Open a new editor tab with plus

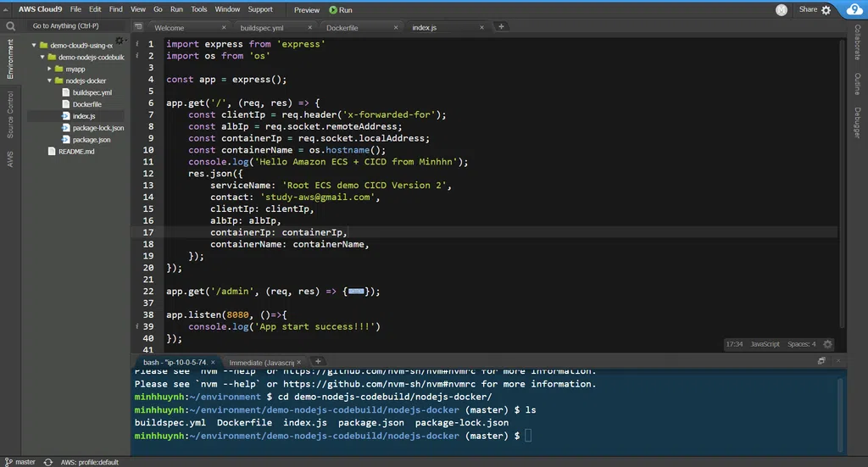coord(501,27)
